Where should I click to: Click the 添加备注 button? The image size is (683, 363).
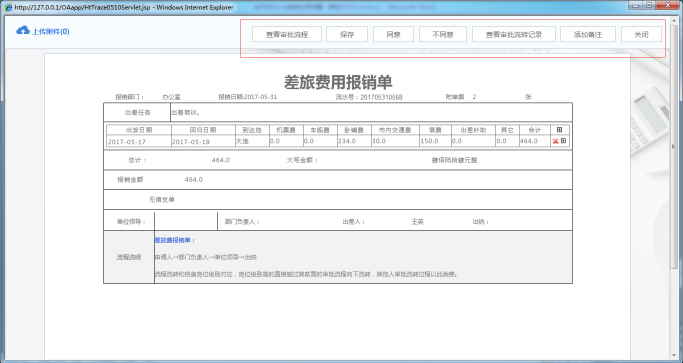588,34
